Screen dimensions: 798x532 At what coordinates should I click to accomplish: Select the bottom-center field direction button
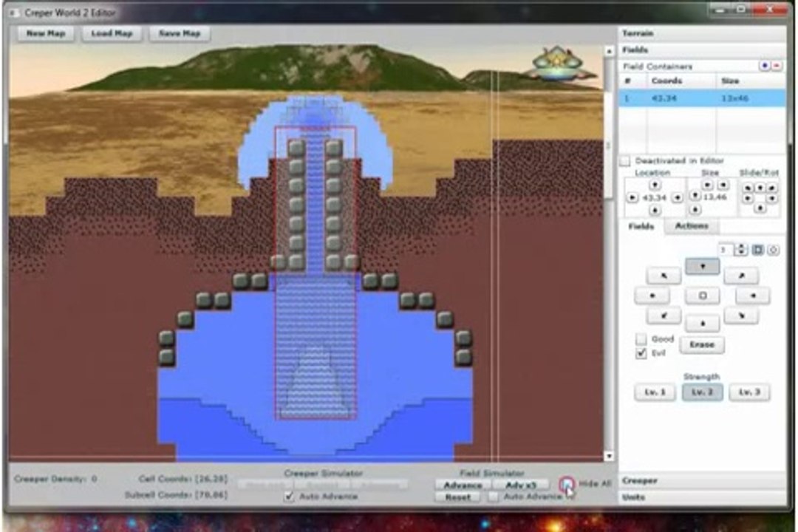pyautogui.click(x=703, y=324)
